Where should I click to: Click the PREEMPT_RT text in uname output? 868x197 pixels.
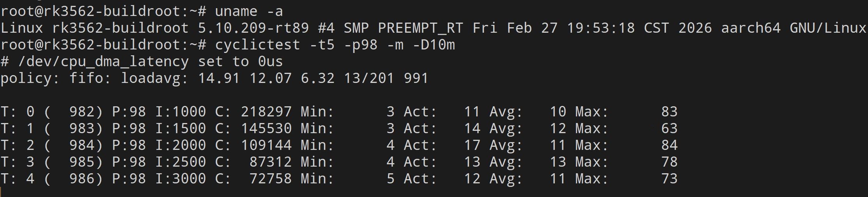tap(420, 28)
